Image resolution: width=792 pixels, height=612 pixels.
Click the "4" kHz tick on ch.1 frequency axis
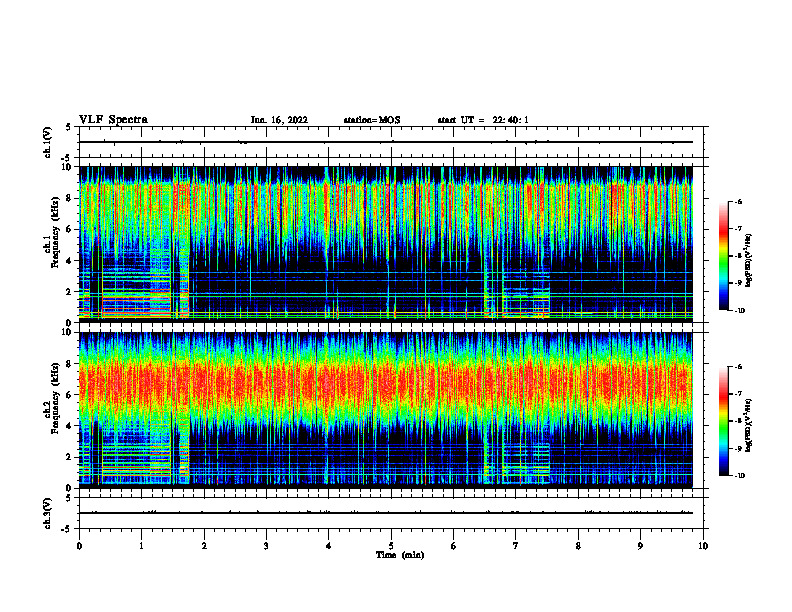point(70,261)
